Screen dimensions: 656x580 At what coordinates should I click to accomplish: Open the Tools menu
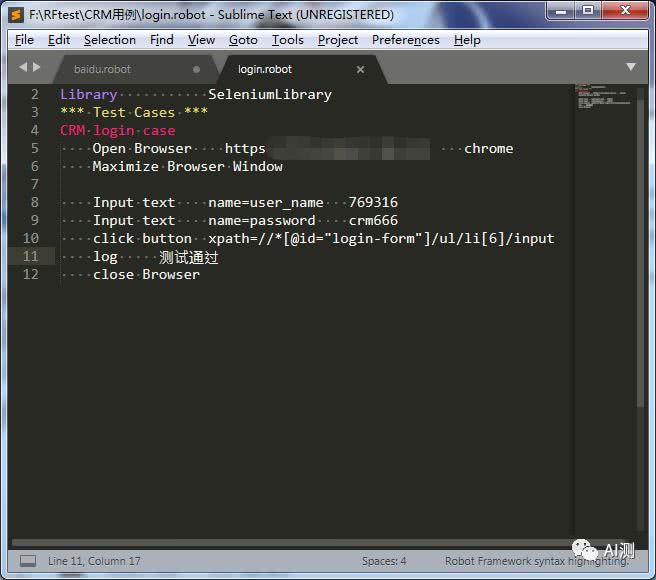click(287, 40)
